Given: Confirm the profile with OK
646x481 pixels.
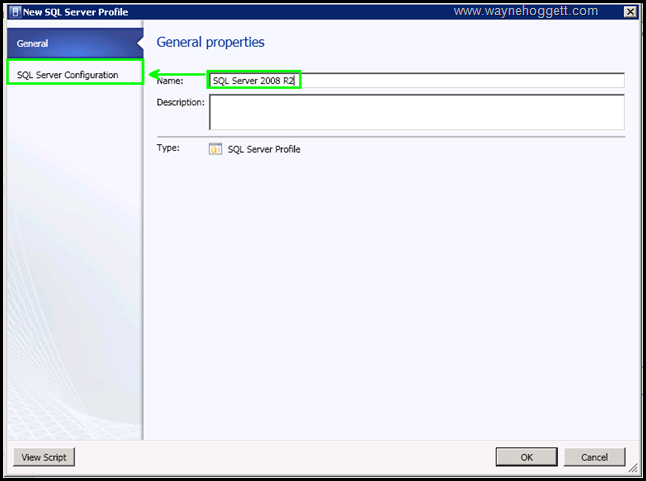Looking at the screenshot, I should tap(527, 457).
